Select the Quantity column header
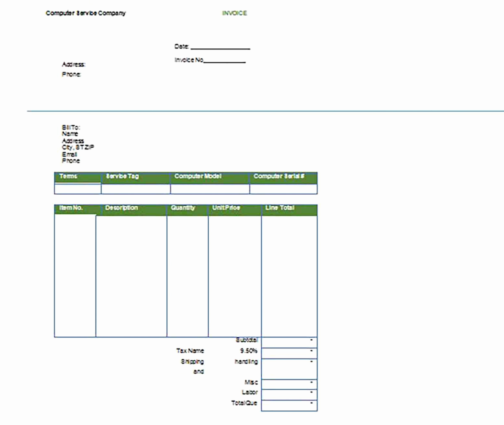Viewport: 504px width, 425px height. pyautogui.click(x=187, y=209)
